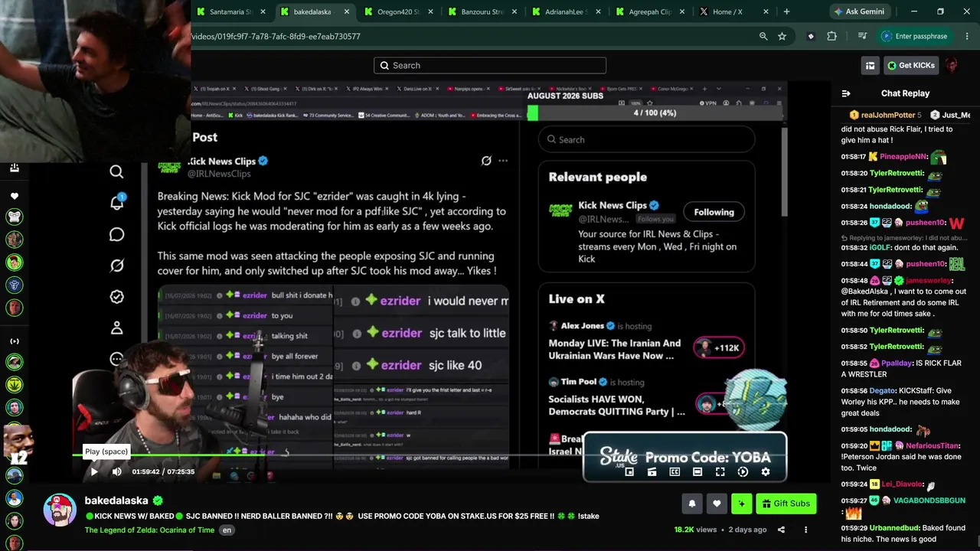Open the Following heart icon in Kick sidebar
Screen dimensions: 980x551
(x=14, y=196)
